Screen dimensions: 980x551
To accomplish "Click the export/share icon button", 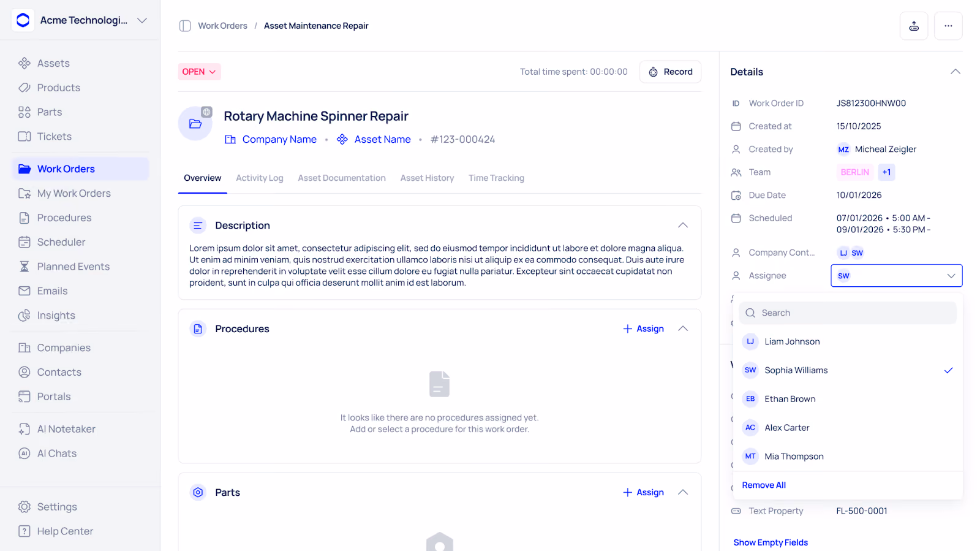I will (914, 26).
